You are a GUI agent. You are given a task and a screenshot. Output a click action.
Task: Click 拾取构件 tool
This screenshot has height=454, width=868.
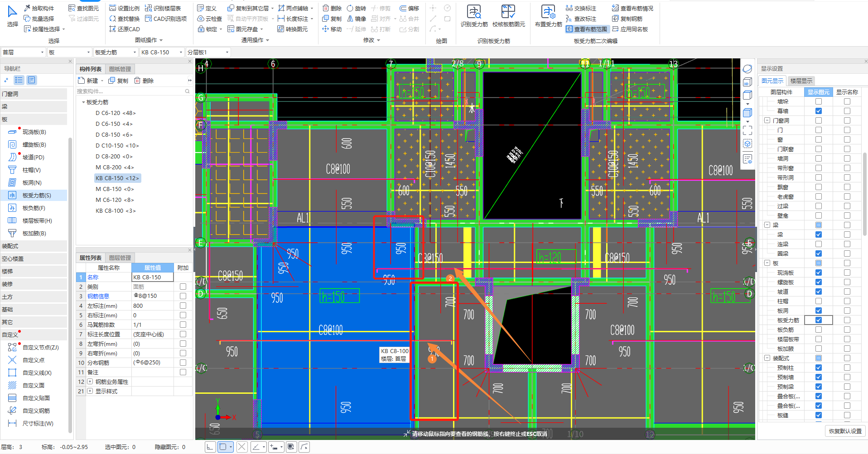point(39,8)
